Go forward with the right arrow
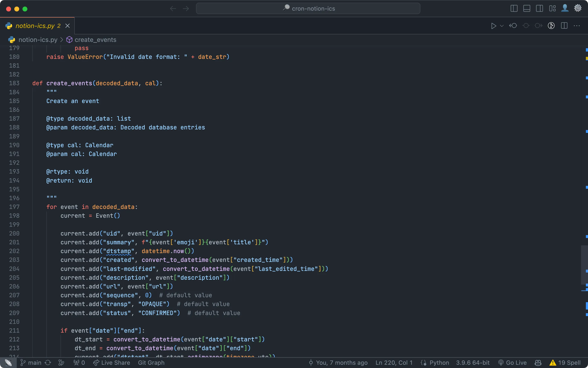 pyautogui.click(x=186, y=9)
